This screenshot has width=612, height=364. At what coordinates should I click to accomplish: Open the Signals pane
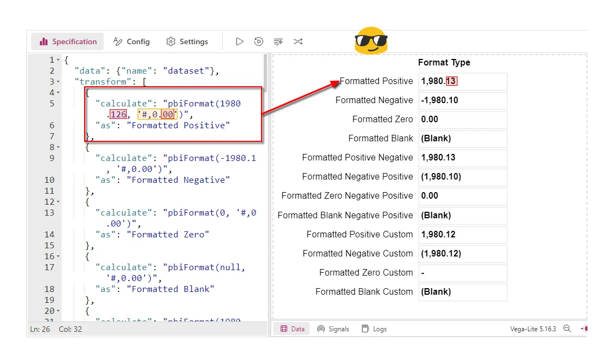(333, 329)
